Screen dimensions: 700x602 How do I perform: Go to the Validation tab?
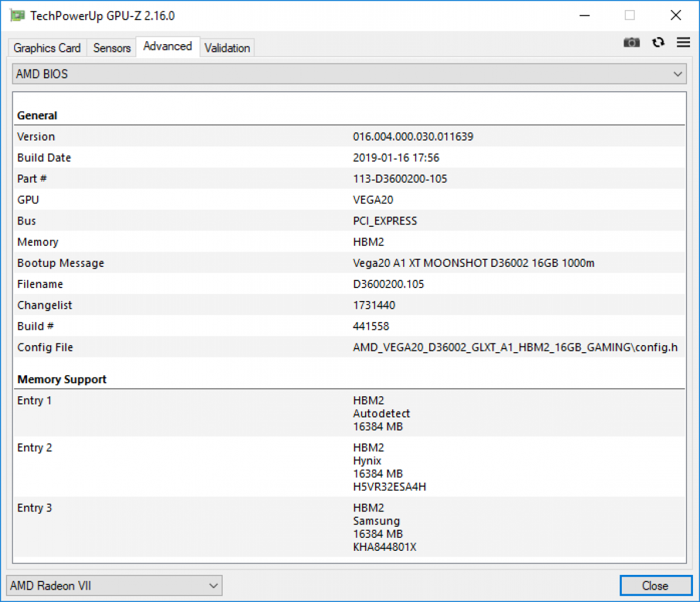(227, 48)
